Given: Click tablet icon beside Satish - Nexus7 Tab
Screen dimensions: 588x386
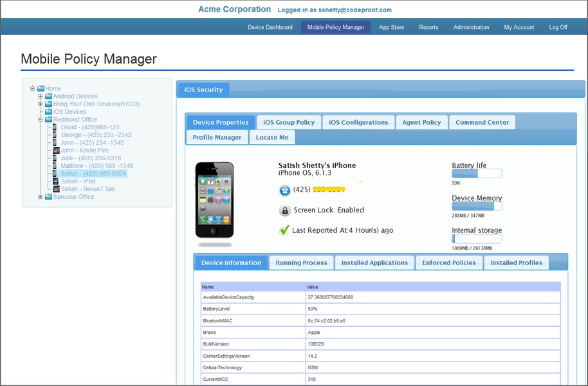Looking at the screenshot, I should 56,189.
